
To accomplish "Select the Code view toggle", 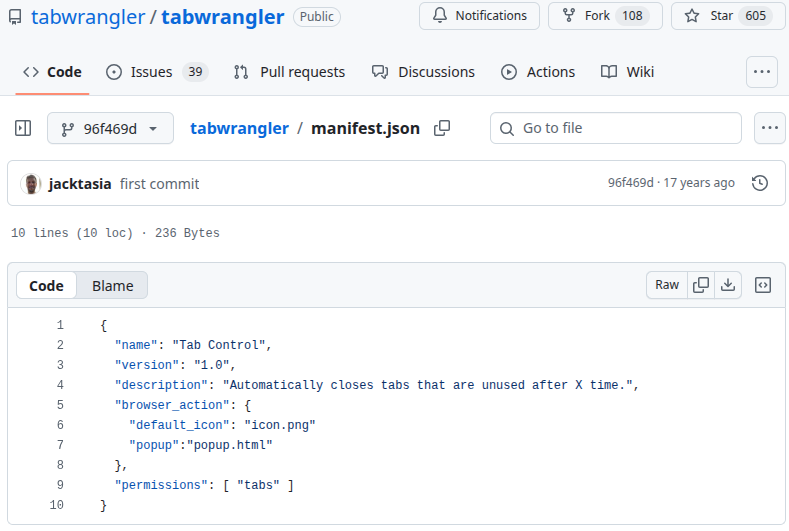I will click(x=46, y=285).
